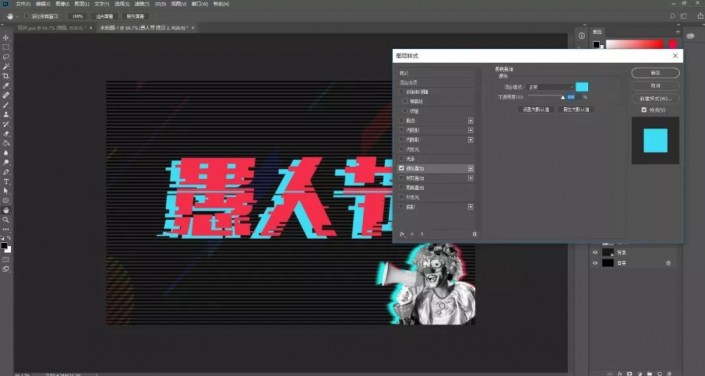The height and width of the screenshot is (376, 705).
Task: Enable the 投影 (Drop Shadow) checkbox
Action: point(402,207)
